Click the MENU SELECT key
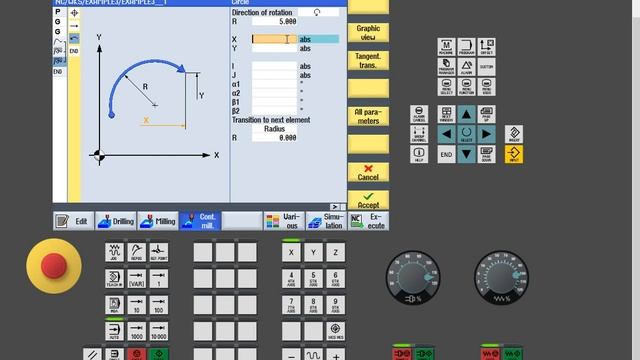The image size is (640, 360). click(446, 87)
